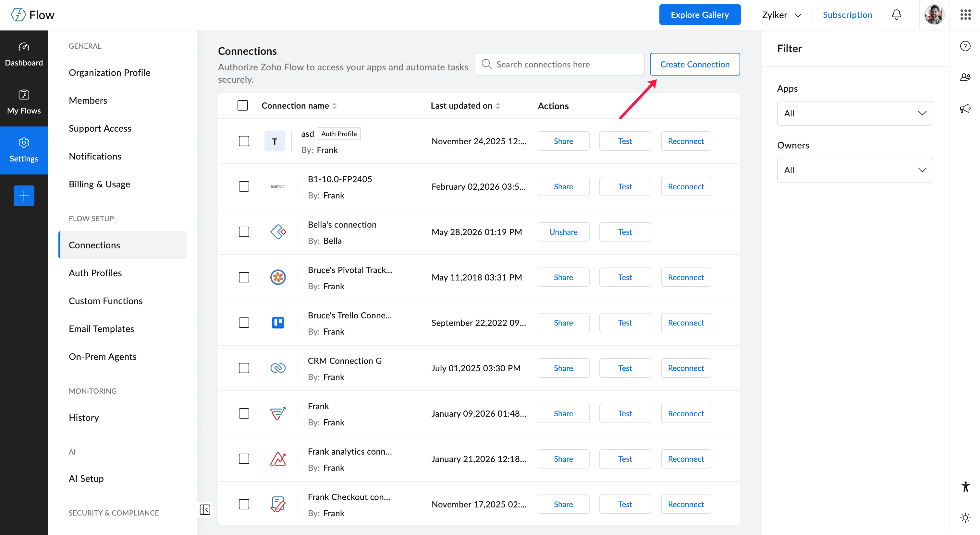Toggle the light/dark theme sun icon
The image size is (980, 535).
click(x=965, y=517)
